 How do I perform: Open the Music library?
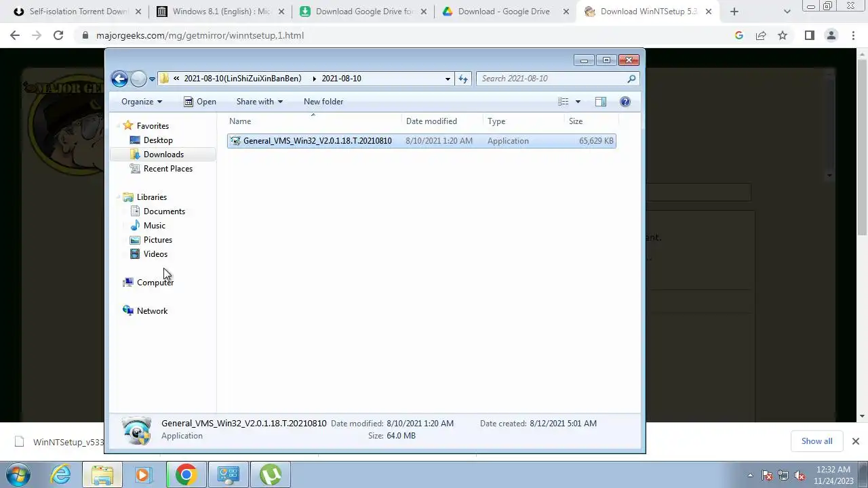tap(155, 226)
